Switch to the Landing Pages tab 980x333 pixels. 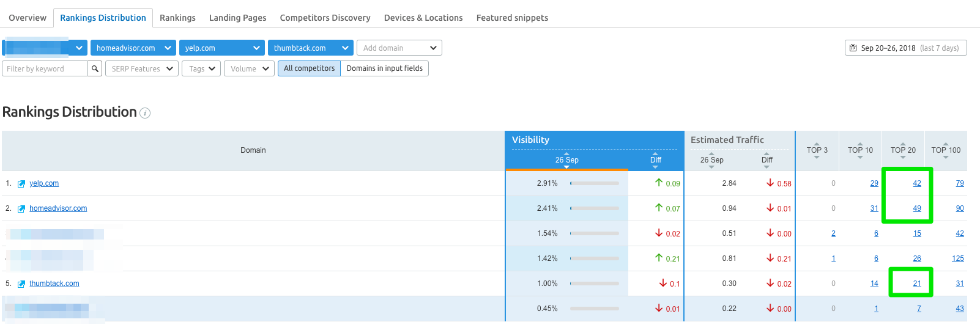click(237, 18)
